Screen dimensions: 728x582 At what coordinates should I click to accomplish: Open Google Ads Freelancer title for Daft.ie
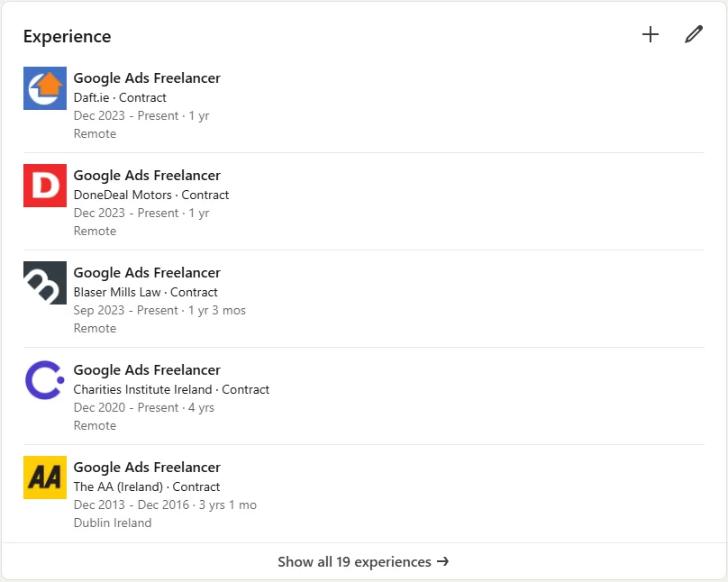click(147, 78)
